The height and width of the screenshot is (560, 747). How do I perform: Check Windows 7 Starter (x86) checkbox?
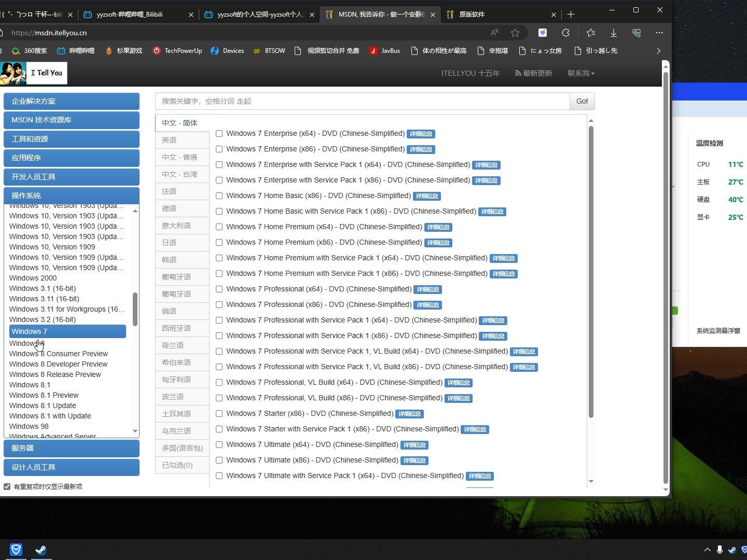(x=219, y=414)
